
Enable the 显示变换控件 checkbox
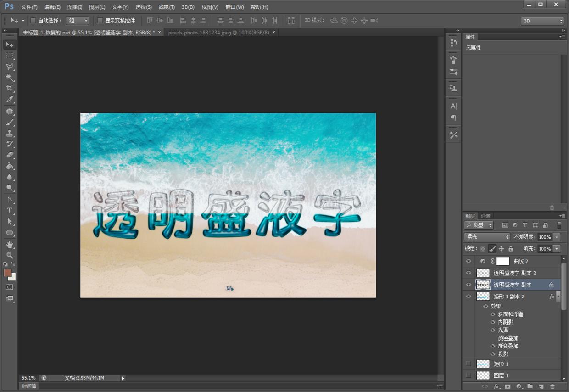pos(100,20)
